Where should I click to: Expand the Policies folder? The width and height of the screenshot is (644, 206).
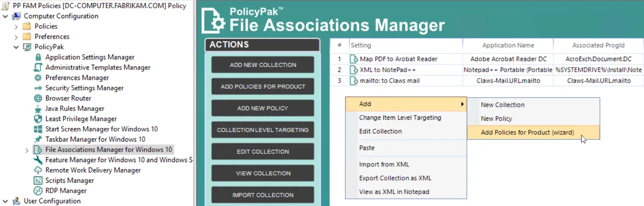(16, 26)
